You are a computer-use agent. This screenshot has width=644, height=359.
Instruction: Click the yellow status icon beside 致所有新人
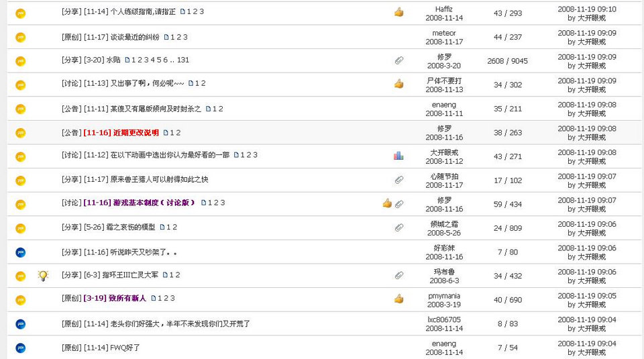[x=21, y=300]
